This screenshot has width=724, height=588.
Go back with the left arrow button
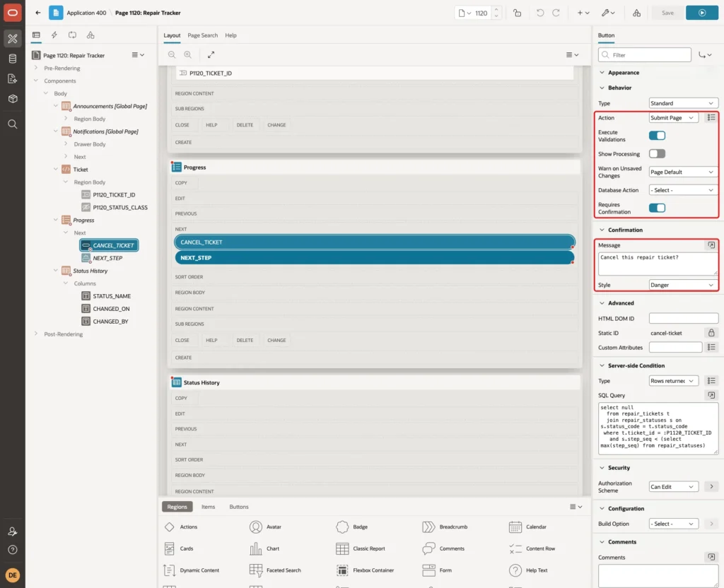pyautogui.click(x=38, y=13)
